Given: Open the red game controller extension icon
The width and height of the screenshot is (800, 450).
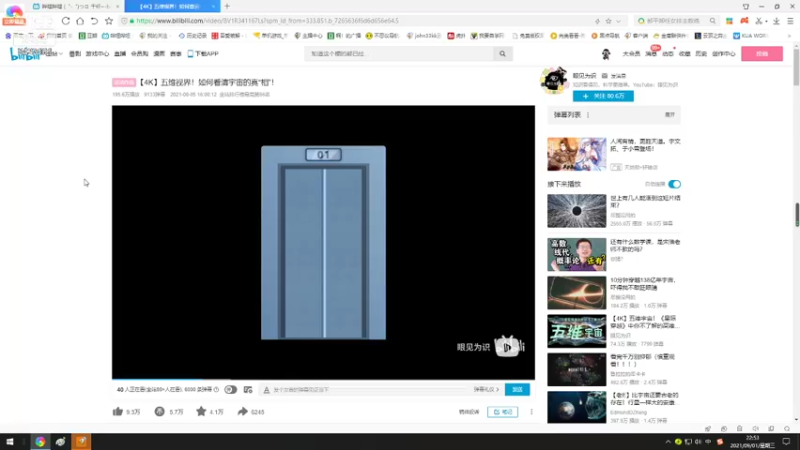Looking at the screenshot, I should click(744, 21).
